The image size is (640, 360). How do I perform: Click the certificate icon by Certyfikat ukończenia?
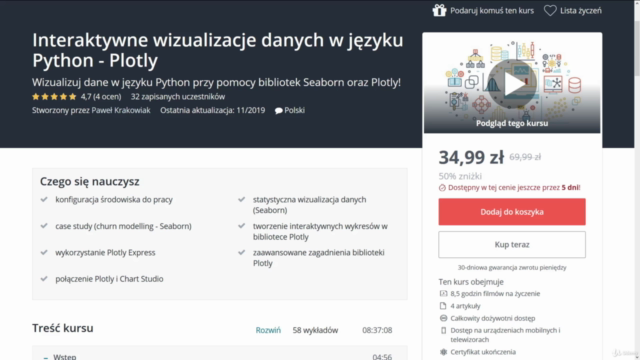tap(443, 351)
